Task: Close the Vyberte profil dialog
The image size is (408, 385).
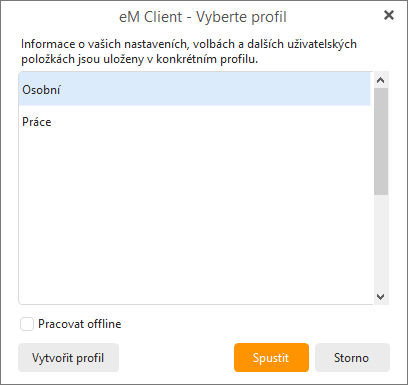Action: click(389, 15)
